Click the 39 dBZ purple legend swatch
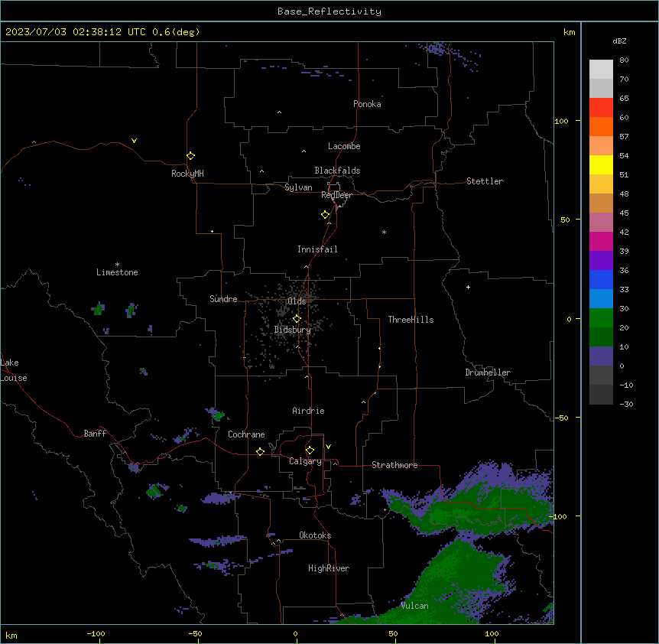659x644 pixels. pos(601,260)
